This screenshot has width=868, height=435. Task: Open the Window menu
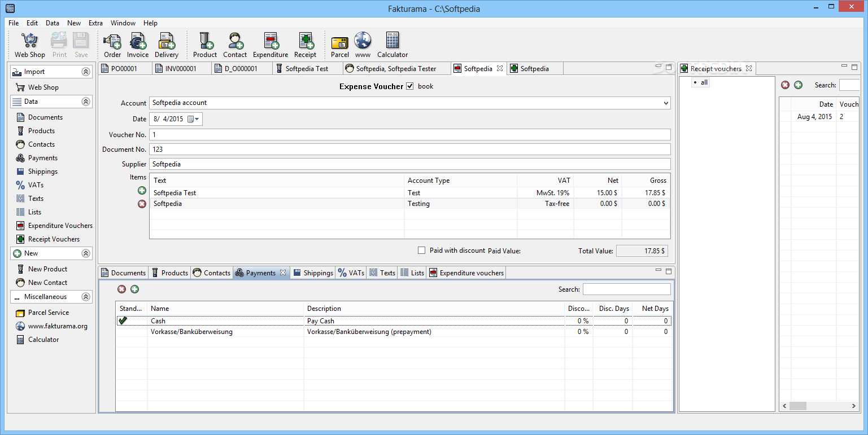123,23
